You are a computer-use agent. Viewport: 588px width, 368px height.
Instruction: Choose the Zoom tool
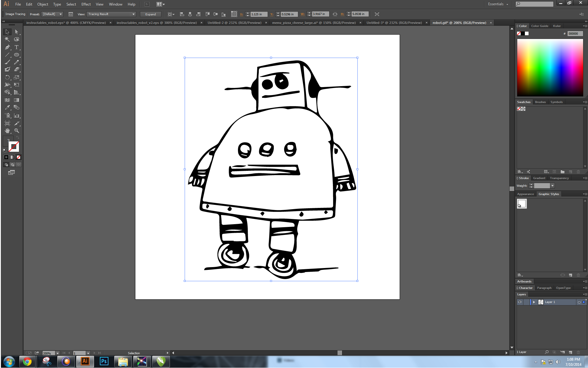click(x=17, y=131)
